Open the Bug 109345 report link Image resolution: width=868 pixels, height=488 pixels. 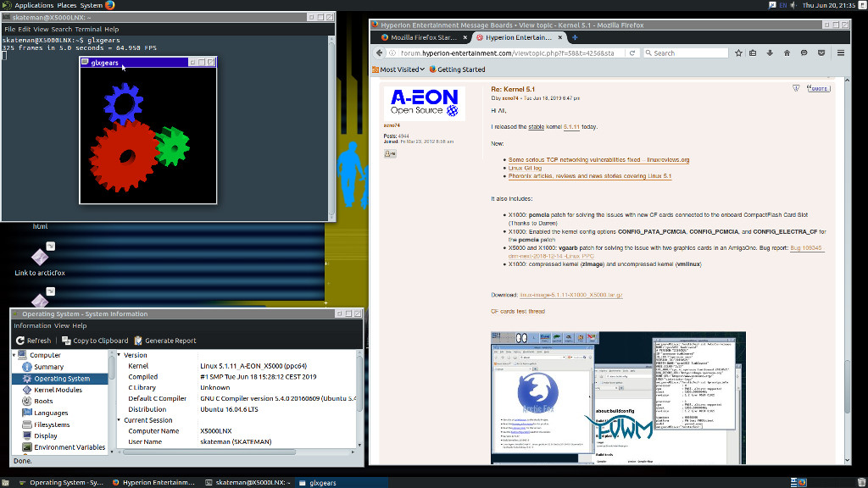click(x=806, y=248)
